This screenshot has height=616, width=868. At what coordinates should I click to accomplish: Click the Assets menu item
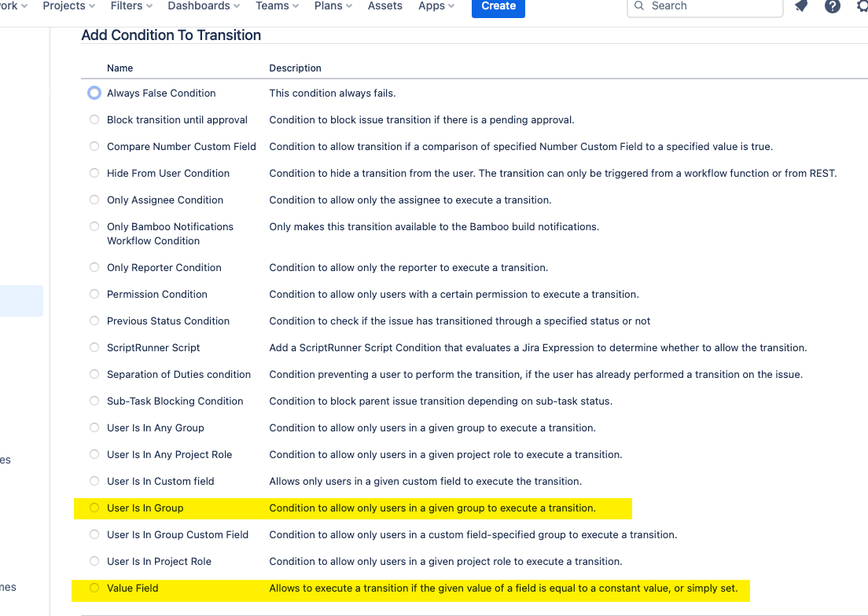point(384,6)
